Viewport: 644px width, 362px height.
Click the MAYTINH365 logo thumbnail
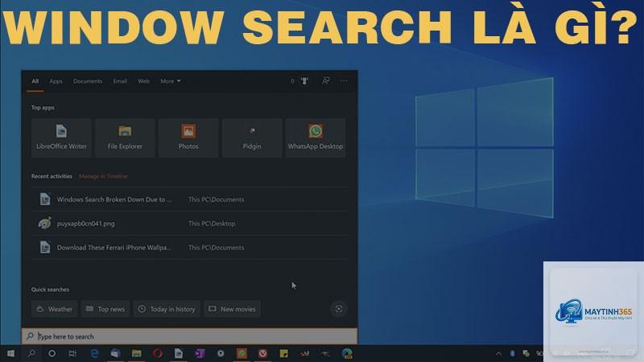tap(593, 312)
